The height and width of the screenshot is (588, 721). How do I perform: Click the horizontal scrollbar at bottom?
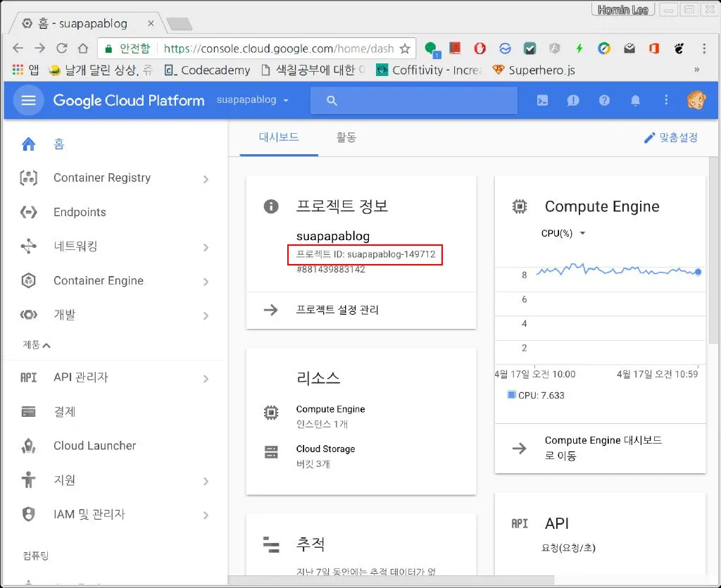(391, 581)
